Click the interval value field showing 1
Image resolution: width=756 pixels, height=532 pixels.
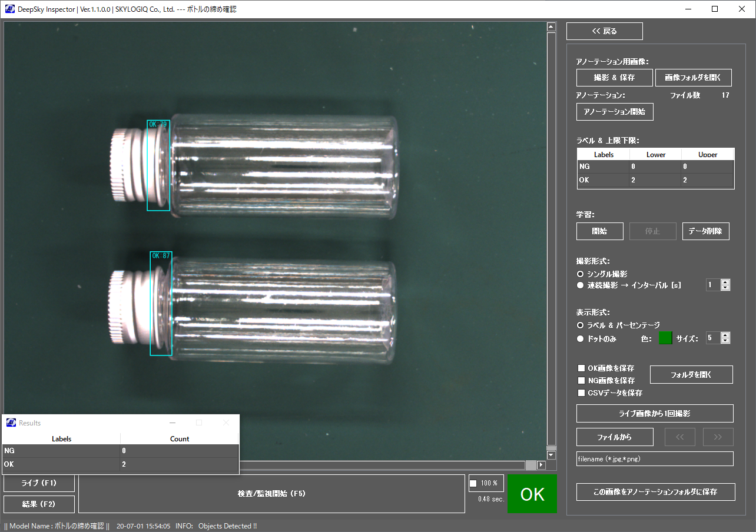pyautogui.click(x=713, y=285)
